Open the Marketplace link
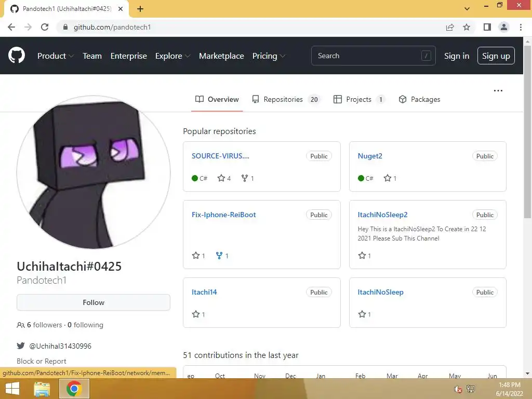Viewport: 532px width, 399px height. click(x=221, y=56)
